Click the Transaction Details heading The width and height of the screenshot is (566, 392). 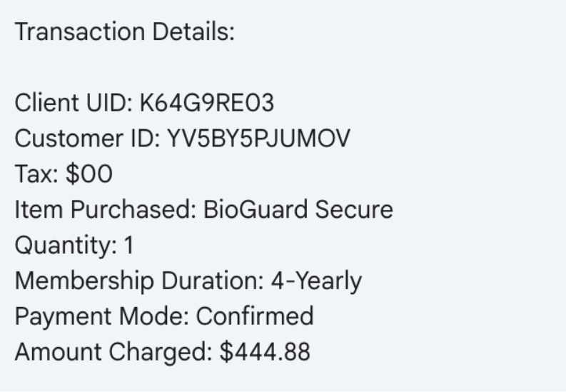click(125, 33)
